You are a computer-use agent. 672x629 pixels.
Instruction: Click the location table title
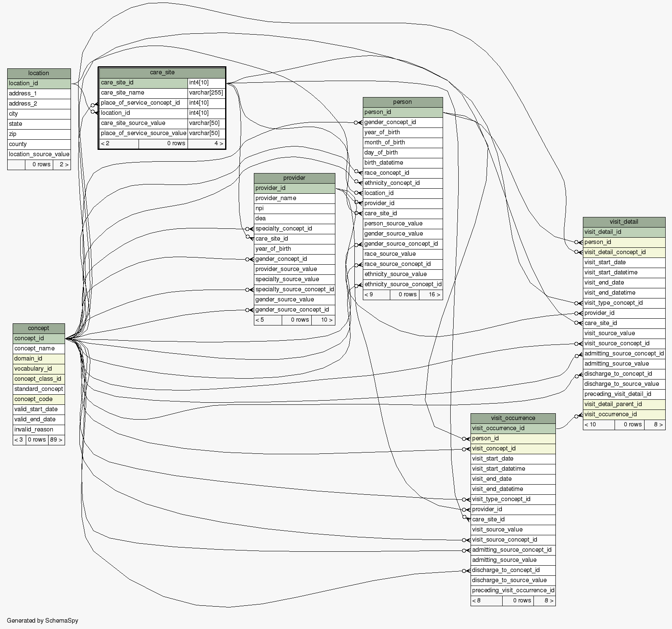39,73
